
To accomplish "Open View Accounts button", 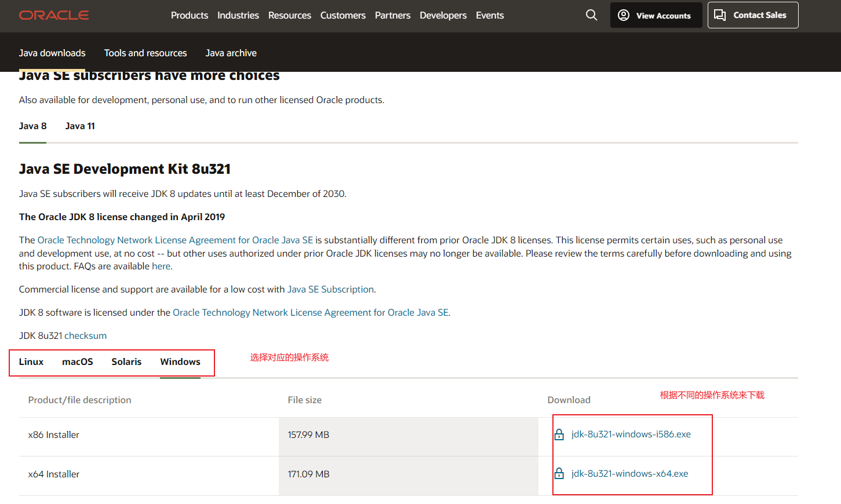I will [656, 15].
